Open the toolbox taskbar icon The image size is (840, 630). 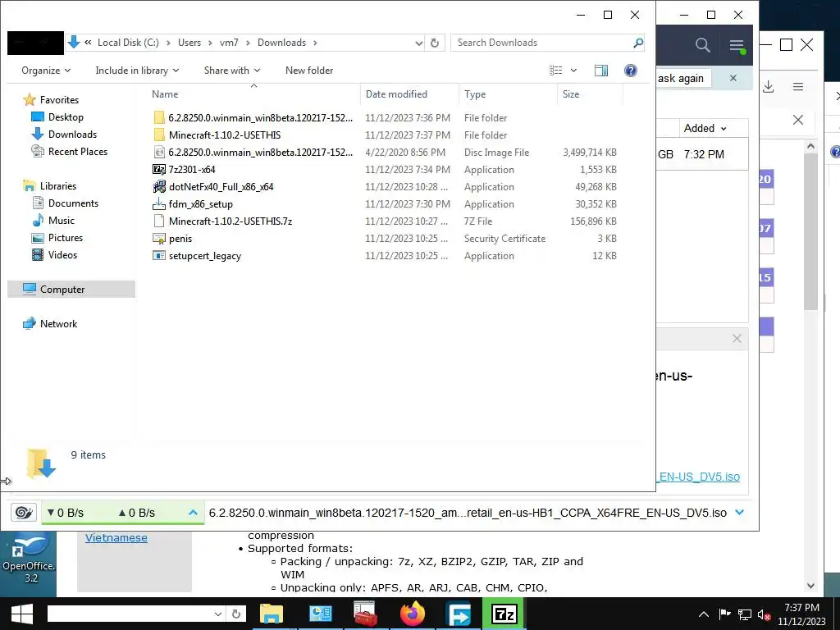(x=365, y=614)
